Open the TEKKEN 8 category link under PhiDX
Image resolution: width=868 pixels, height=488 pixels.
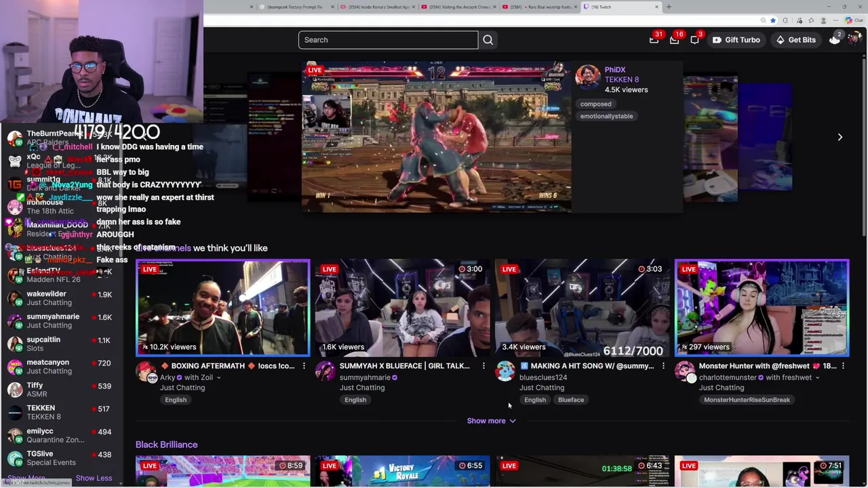coord(621,79)
